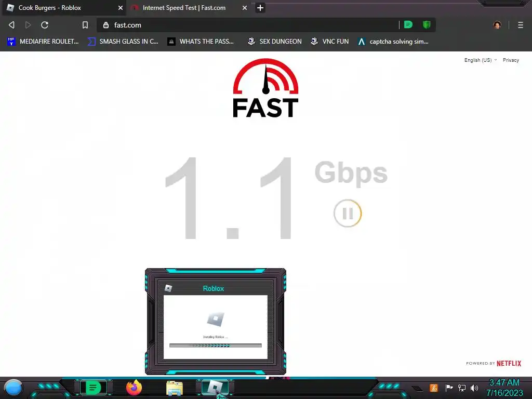This screenshot has height=399, width=532.
Task: View site info via the address bar lock icon
Action: [x=106, y=25]
